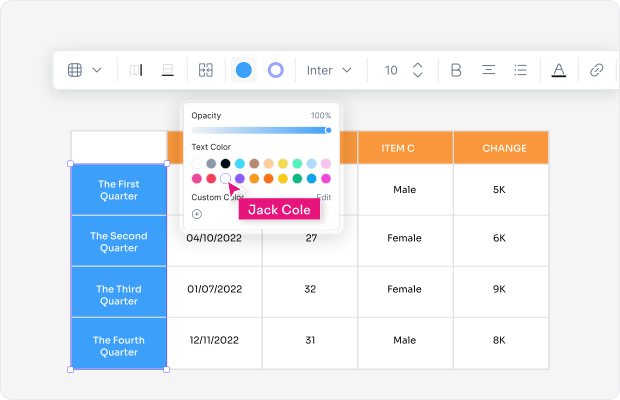Open the Inter font dropdown
The image size is (620, 400).
pyautogui.click(x=329, y=70)
